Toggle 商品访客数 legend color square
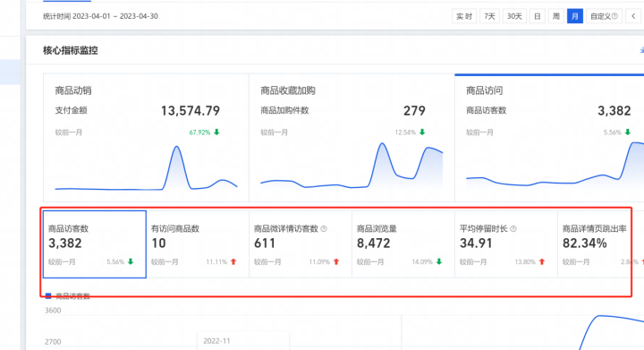The image size is (644, 350). point(48,296)
